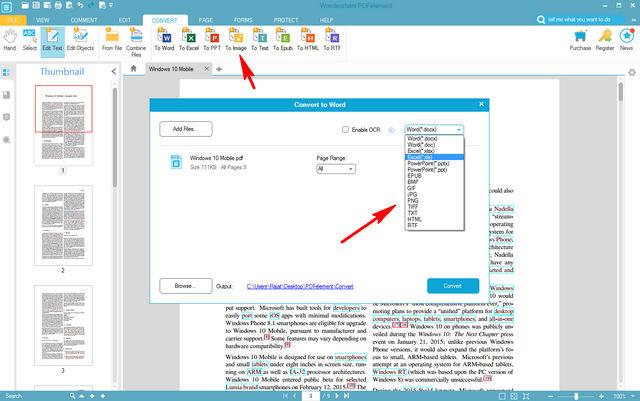Close the Windows 10 Mobile tab
The image size is (640, 401).
pos(207,69)
